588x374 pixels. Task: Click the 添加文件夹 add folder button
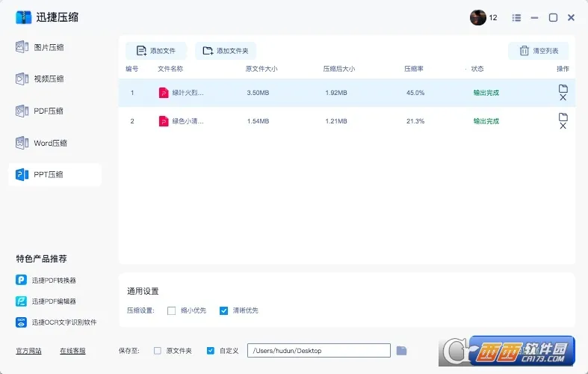click(226, 51)
